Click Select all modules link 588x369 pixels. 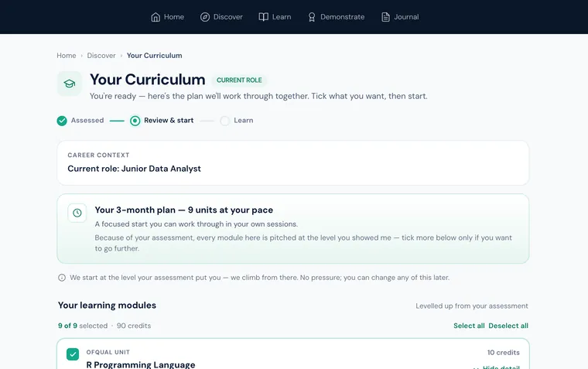pos(469,326)
